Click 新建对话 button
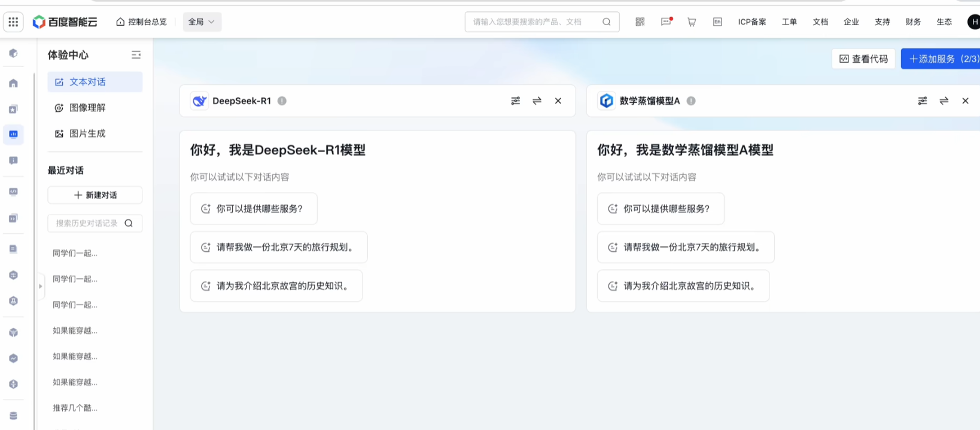The image size is (980, 430). click(x=95, y=195)
